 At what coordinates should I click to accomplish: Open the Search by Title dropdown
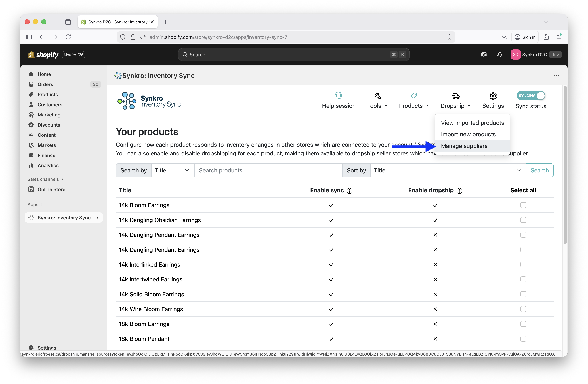172,170
